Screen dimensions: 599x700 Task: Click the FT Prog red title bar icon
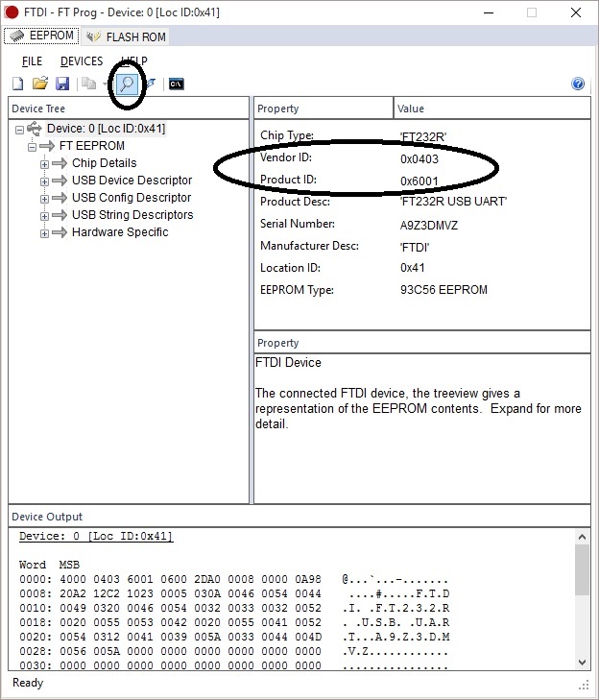point(11,12)
